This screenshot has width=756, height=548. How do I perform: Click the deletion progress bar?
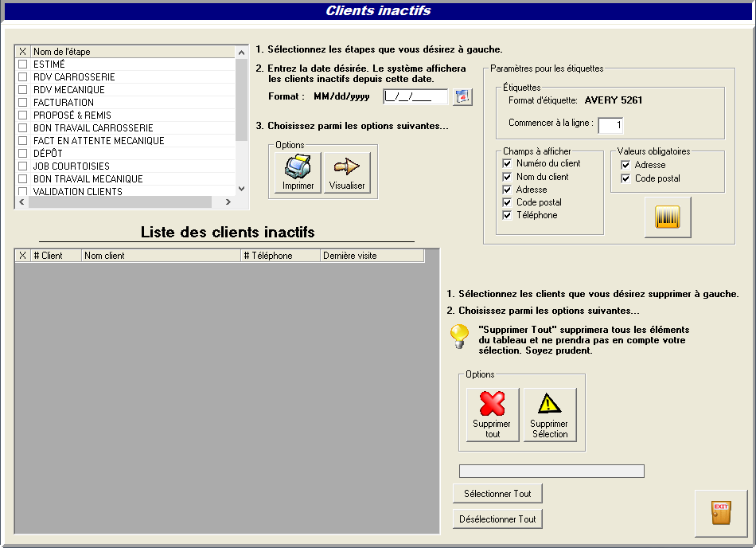(551, 472)
